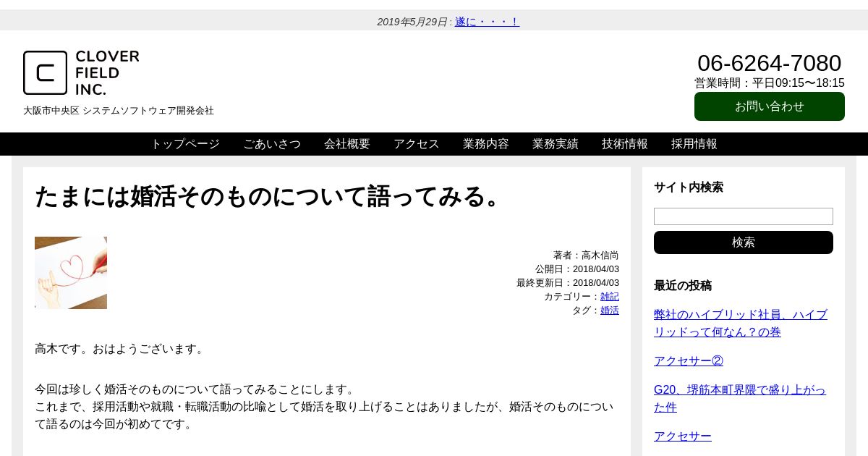The width and height of the screenshot is (868, 456).
Task: Focus the site search input field
Action: click(744, 216)
